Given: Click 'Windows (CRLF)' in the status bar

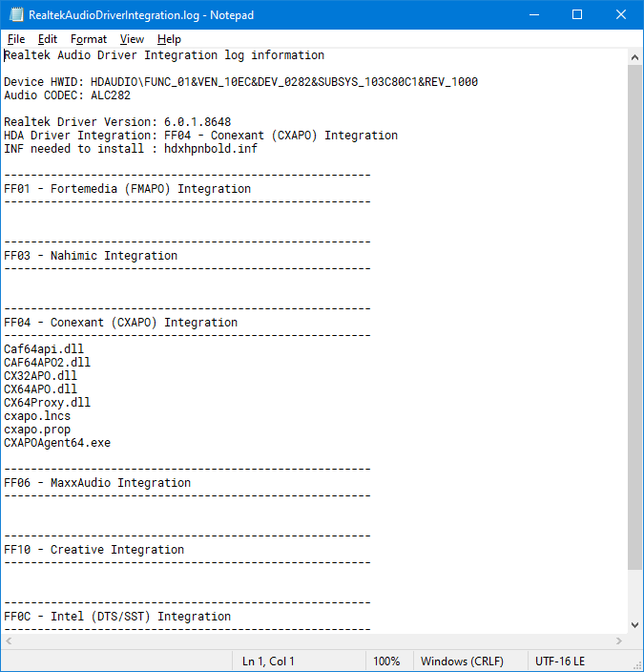Looking at the screenshot, I should point(462,661).
